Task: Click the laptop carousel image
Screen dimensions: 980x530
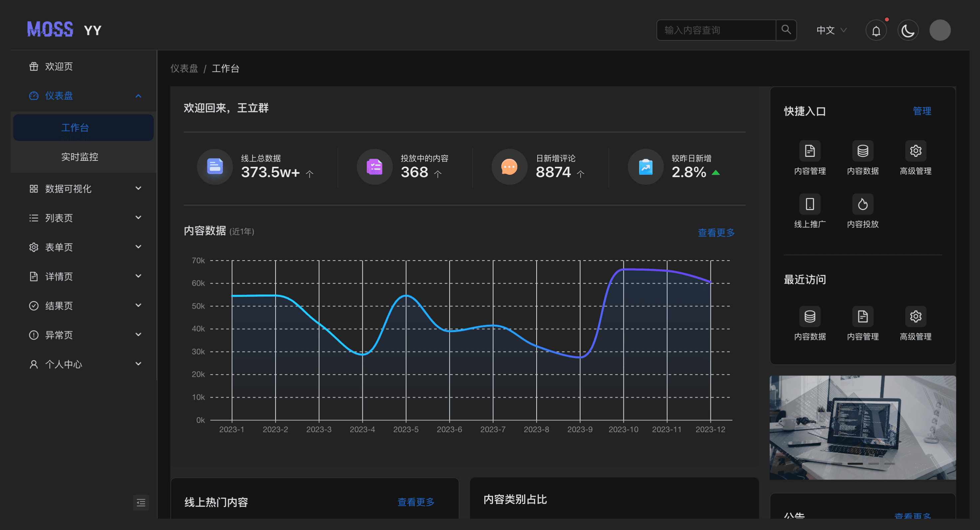Action: (x=862, y=427)
